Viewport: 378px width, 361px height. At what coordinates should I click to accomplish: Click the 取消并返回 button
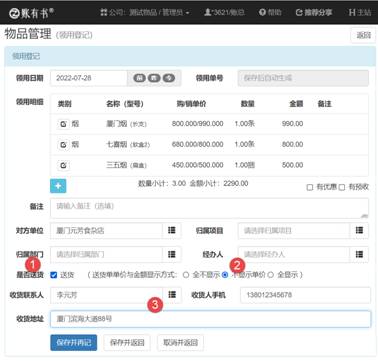[180, 343]
